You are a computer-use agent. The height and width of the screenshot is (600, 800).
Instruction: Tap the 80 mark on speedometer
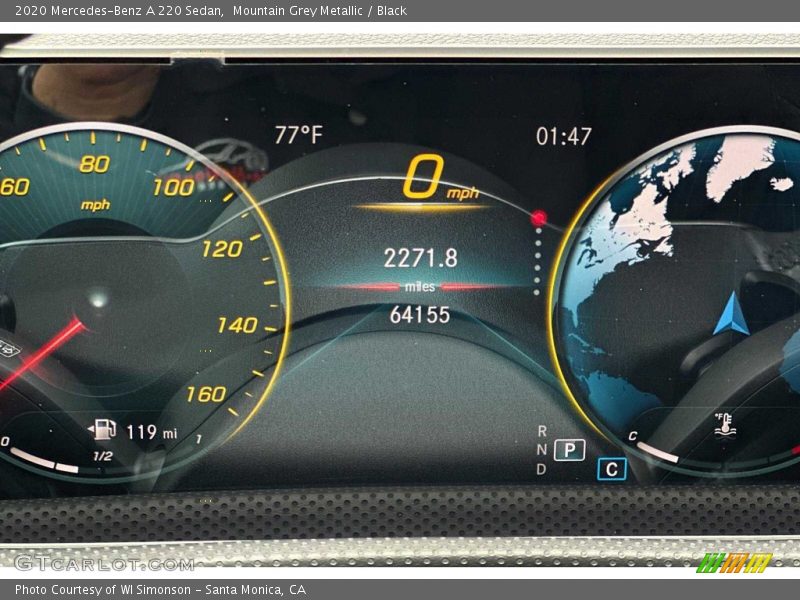click(94, 164)
